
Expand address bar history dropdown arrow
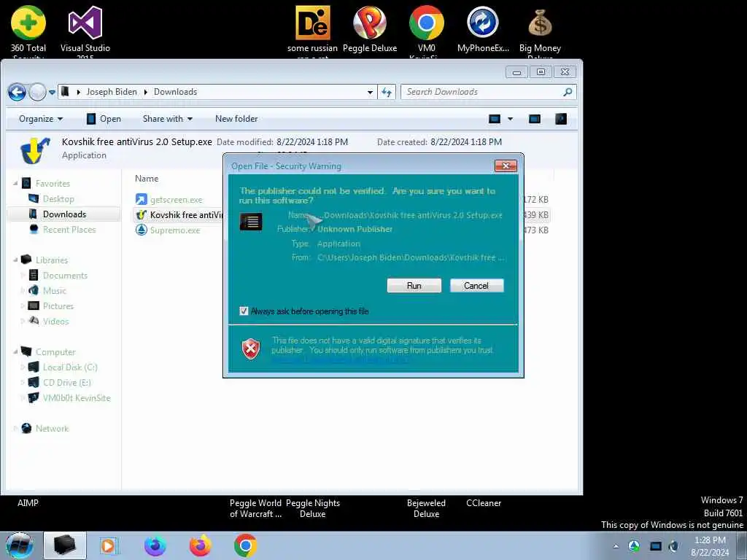[370, 93]
